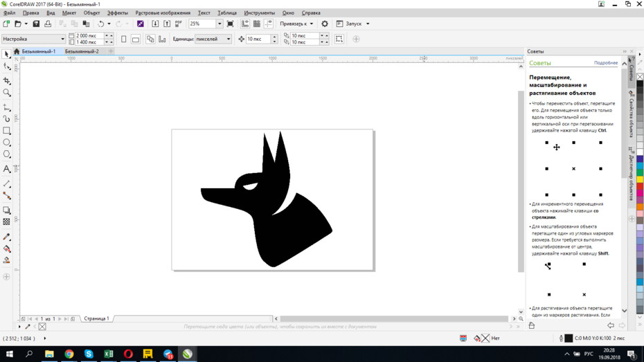644x362 pixels.
Task: Toggle the Show grid button
Action: click(x=257, y=24)
